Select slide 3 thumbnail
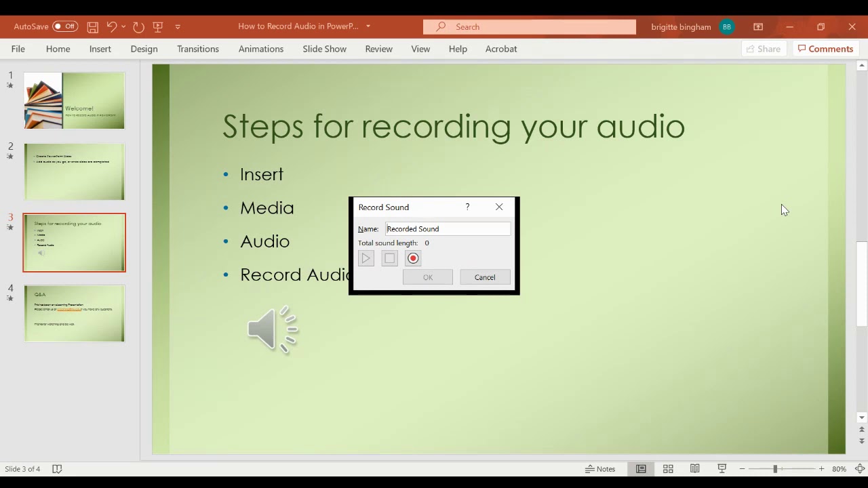868x488 pixels. (75, 243)
